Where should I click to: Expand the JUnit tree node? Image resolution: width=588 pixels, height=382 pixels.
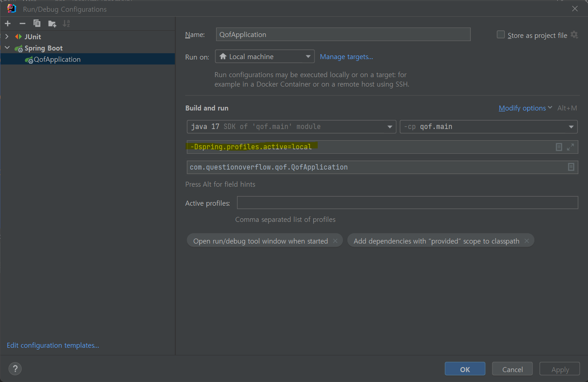[7, 37]
